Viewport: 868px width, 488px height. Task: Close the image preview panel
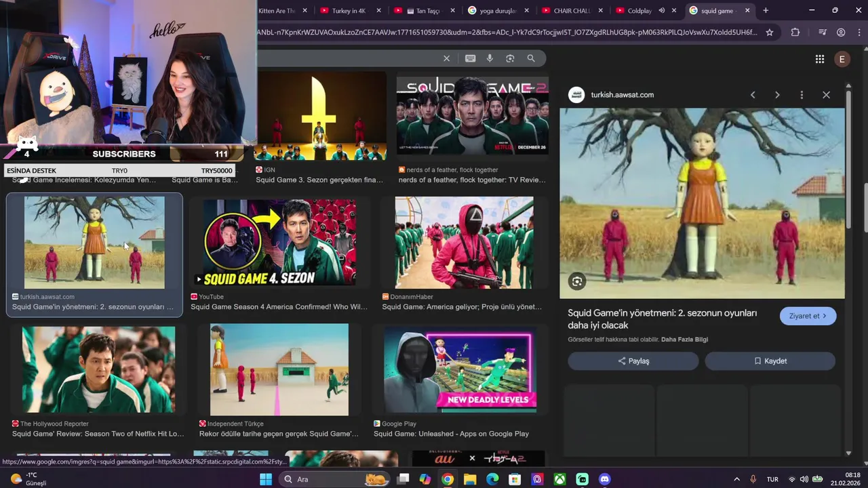click(x=826, y=95)
